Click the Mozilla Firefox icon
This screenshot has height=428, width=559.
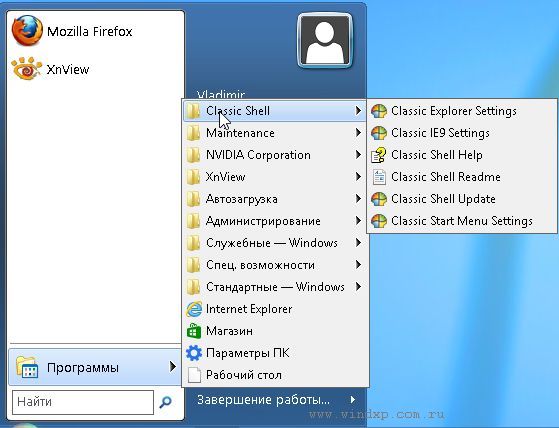tap(27, 31)
